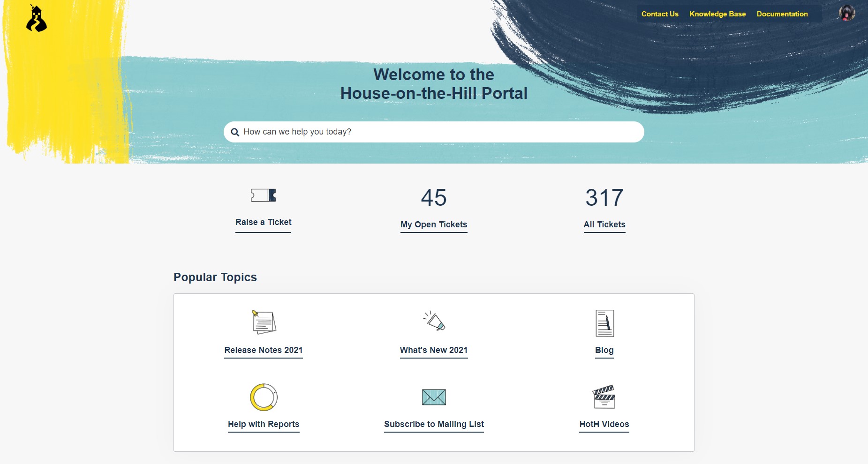868x464 pixels.
Task: Click the envelope Mailing List icon
Action: [434, 397]
